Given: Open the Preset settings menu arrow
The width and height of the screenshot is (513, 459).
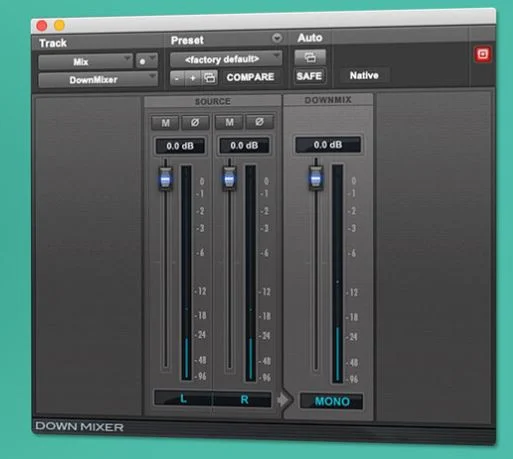Looking at the screenshot, I should pyautogui.click(x=277, y=38).
